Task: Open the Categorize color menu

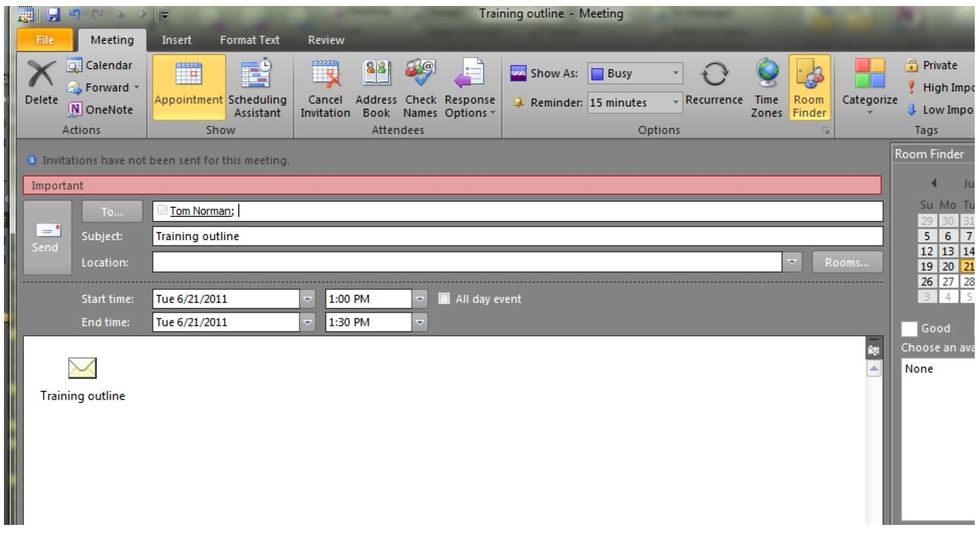Action: [869, 75]
